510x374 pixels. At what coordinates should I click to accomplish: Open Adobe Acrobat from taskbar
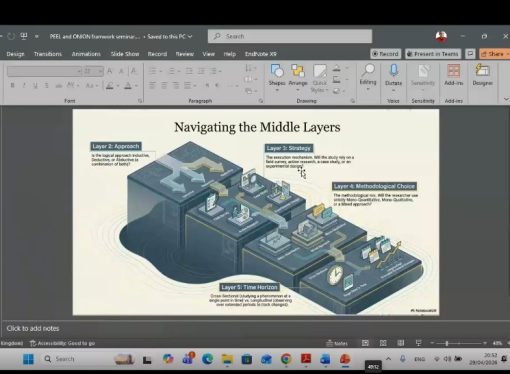[x=306, y=359]
